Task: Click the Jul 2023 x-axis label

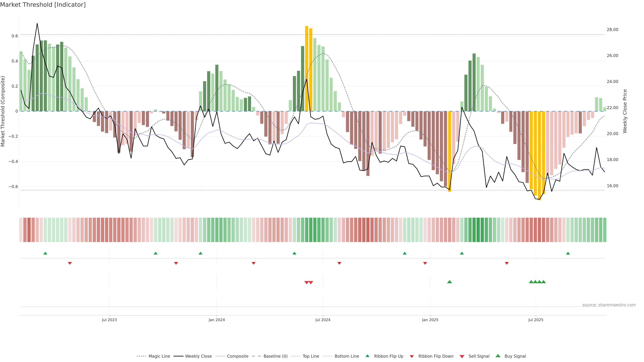Action: tap(109, 320)
